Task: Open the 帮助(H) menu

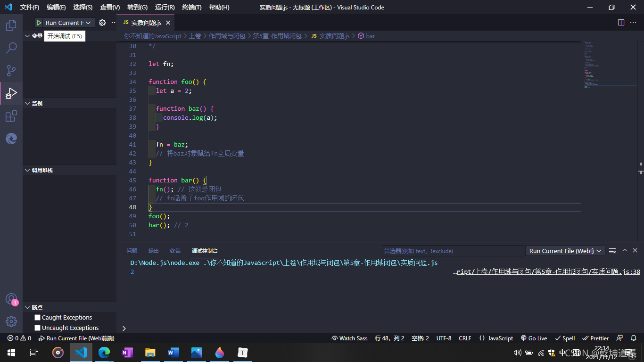Action: click(219, 8)
